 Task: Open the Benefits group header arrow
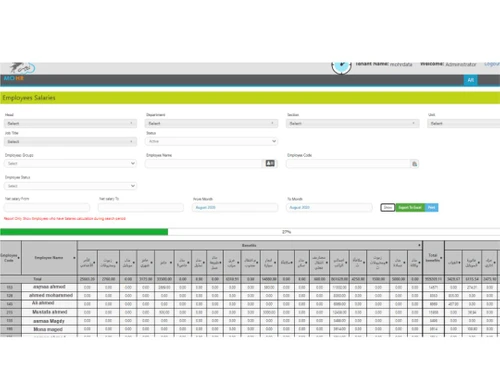coord(419,245)
